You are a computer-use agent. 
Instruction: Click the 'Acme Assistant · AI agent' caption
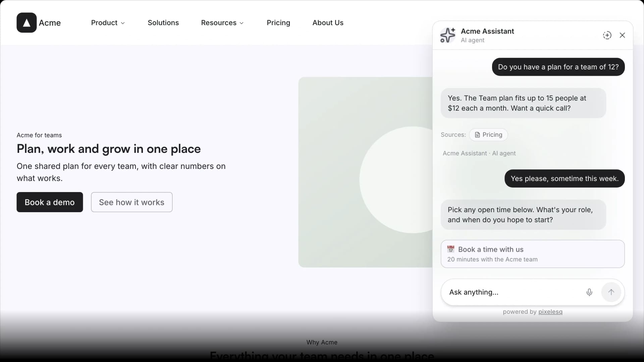coord(479,153)
